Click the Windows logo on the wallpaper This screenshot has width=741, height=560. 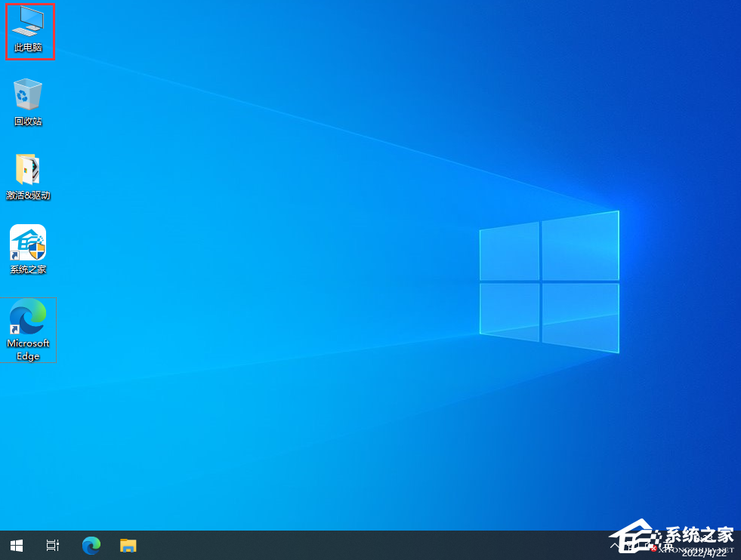[x=549, y=282]
